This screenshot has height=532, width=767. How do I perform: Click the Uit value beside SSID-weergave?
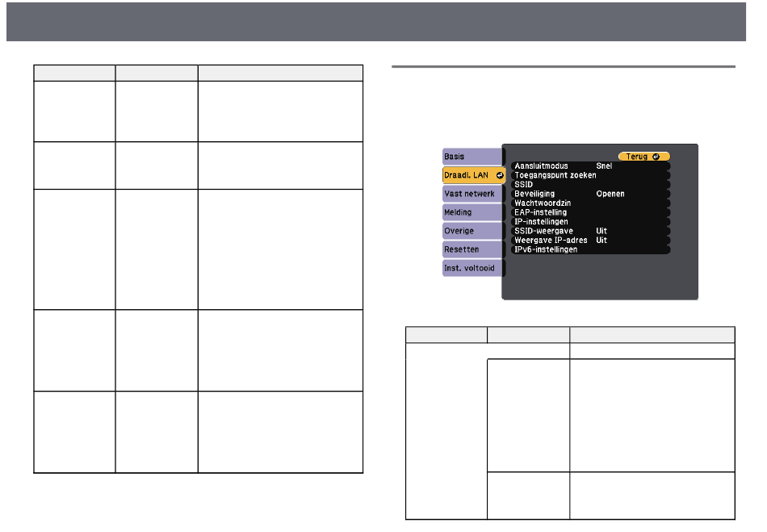pos(601,231)
